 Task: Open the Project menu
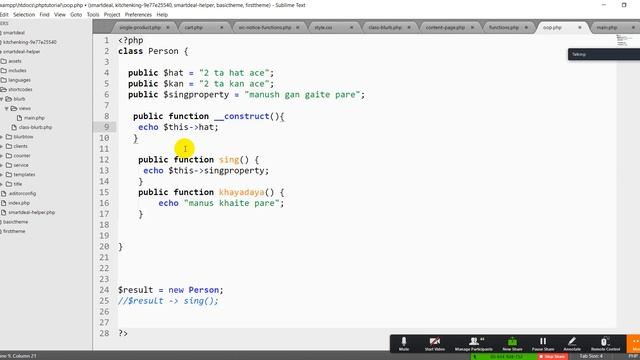[x=112, y=15]
